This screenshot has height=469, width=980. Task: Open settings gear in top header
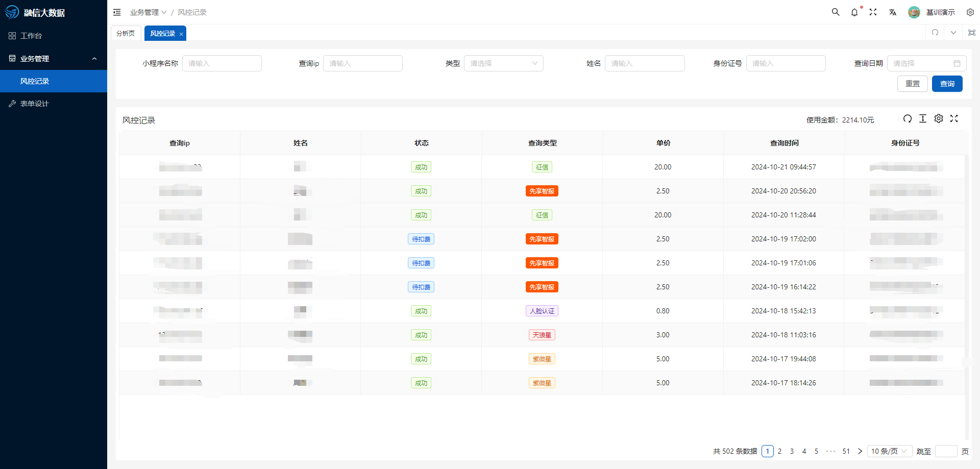(x=970, y=12)
